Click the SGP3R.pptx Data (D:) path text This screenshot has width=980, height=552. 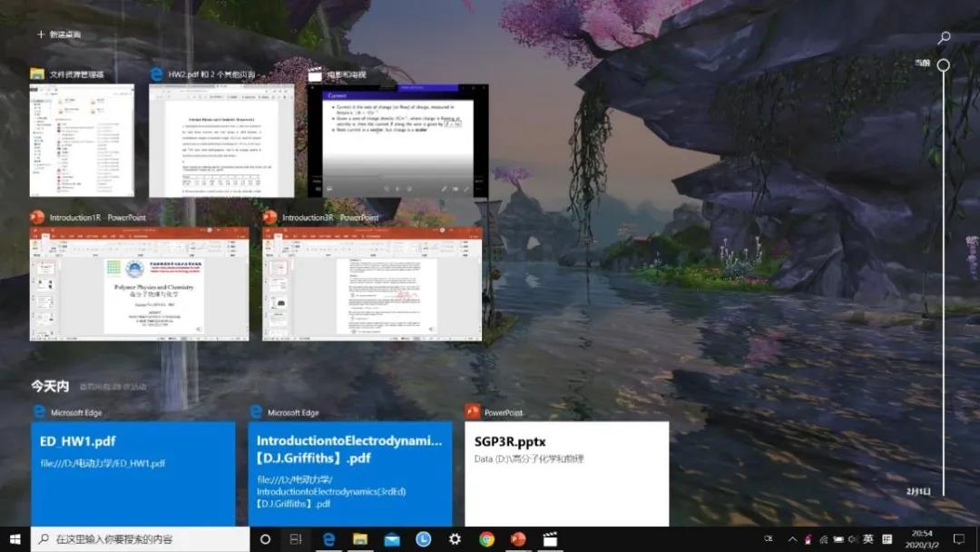(529, 458)
